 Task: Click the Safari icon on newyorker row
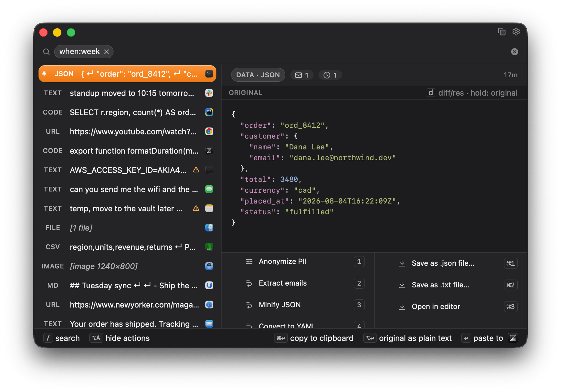click(x=209, y=305)
